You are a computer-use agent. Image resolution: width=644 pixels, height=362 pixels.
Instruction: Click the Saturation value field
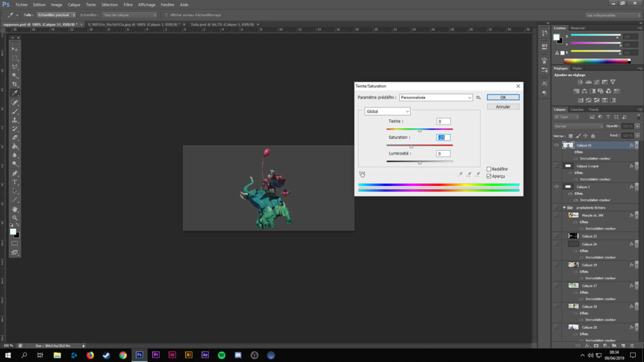(x=443, y=138)
